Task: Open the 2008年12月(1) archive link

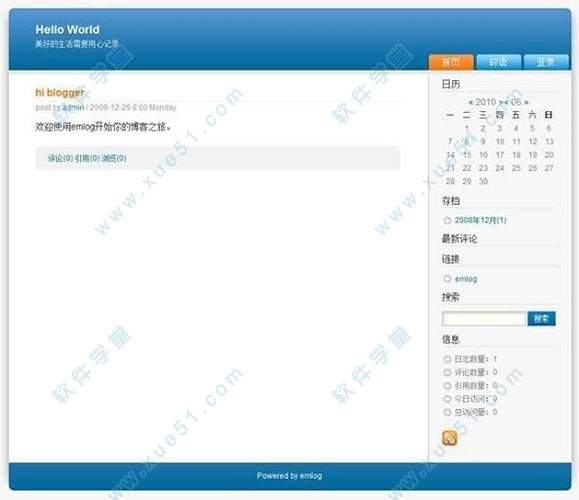Action: pos(480,220)
